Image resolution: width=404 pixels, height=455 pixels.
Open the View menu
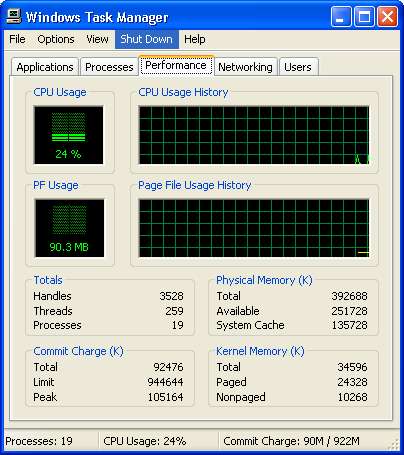click(97, 39)
